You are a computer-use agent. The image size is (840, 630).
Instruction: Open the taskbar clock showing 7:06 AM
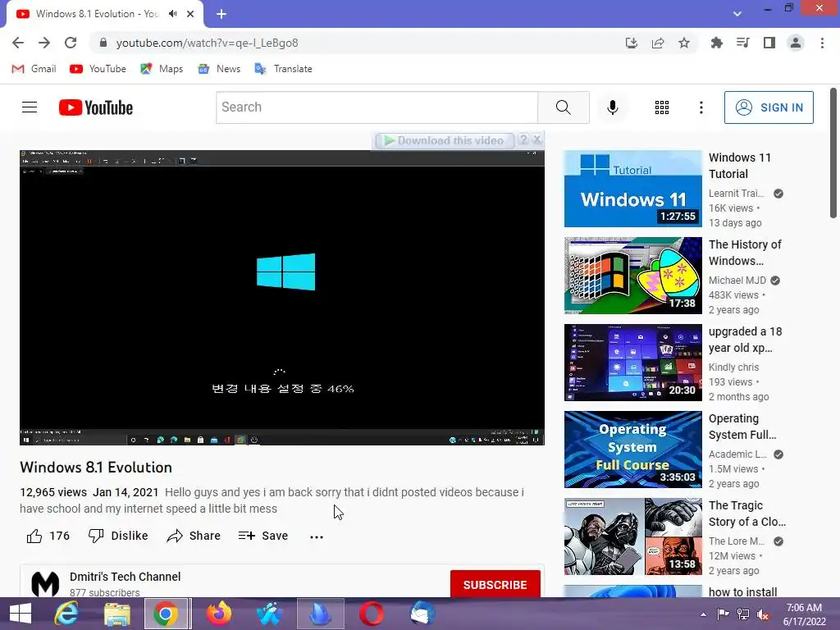coord(804,614)
